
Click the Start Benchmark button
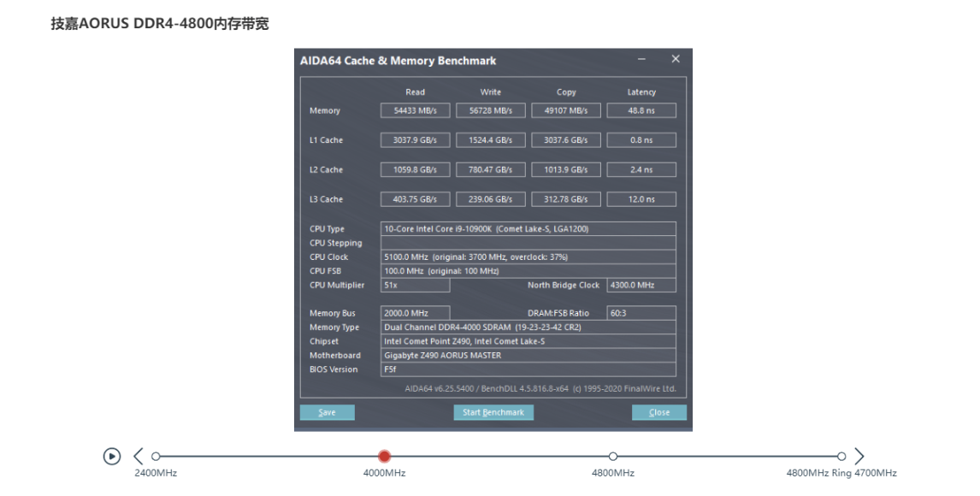(x=493, y=412)
